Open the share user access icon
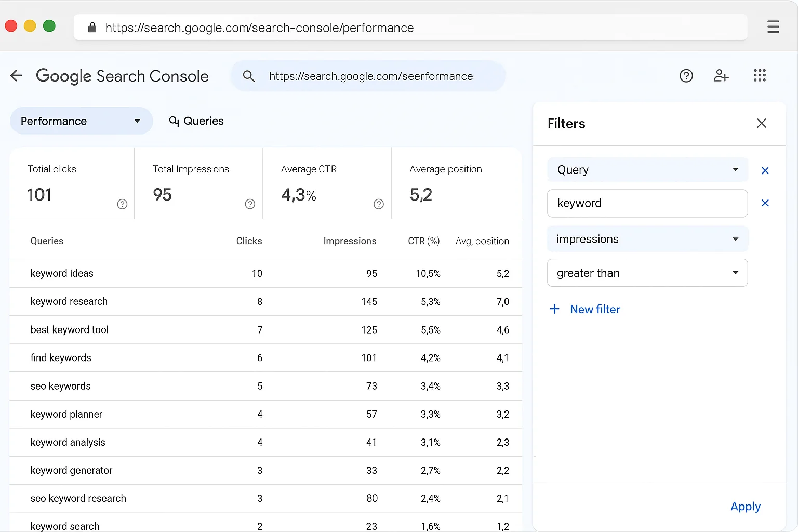The height and width of the screenshot is (532, 798). coord(721,76)
